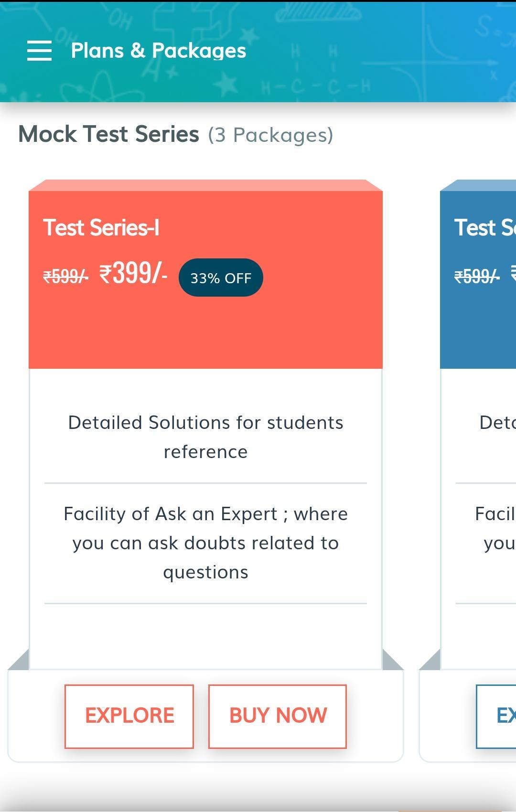Tap the blue card's cut-off Facility text
The width and height of the screenshot is (516, 812).
495,529
